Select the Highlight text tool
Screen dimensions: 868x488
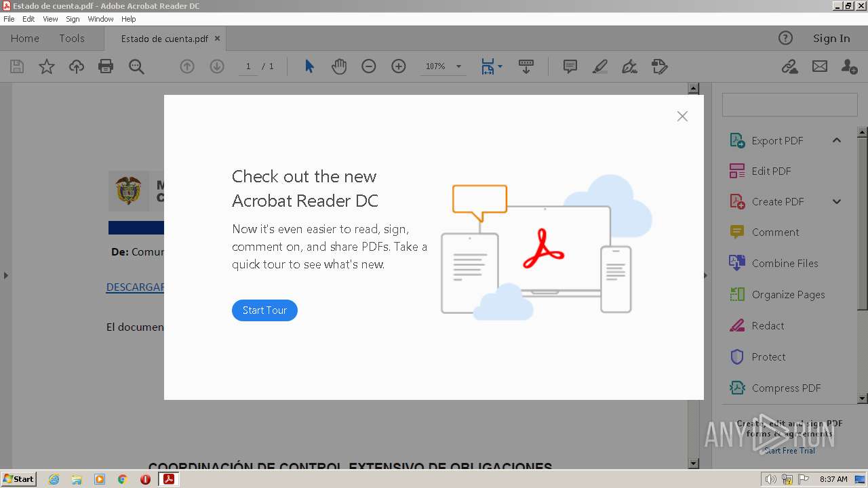pyautogui.click(x=600, y=66)
